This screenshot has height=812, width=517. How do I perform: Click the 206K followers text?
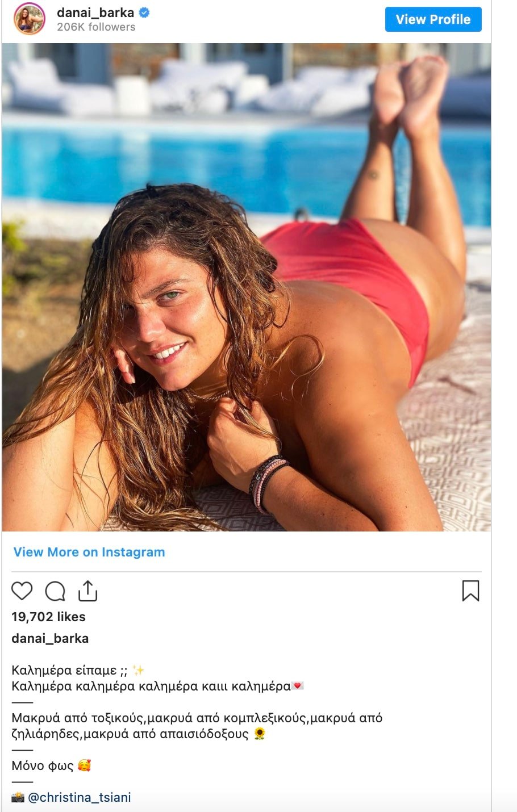(96, 27)
